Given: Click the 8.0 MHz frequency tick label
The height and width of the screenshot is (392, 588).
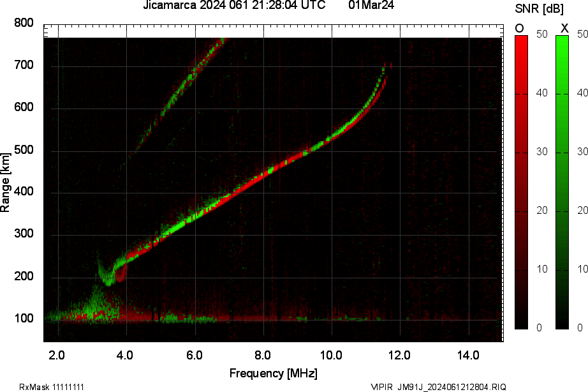Looking at the screenshot, I should pyautogui.click(x=263, y=355).
